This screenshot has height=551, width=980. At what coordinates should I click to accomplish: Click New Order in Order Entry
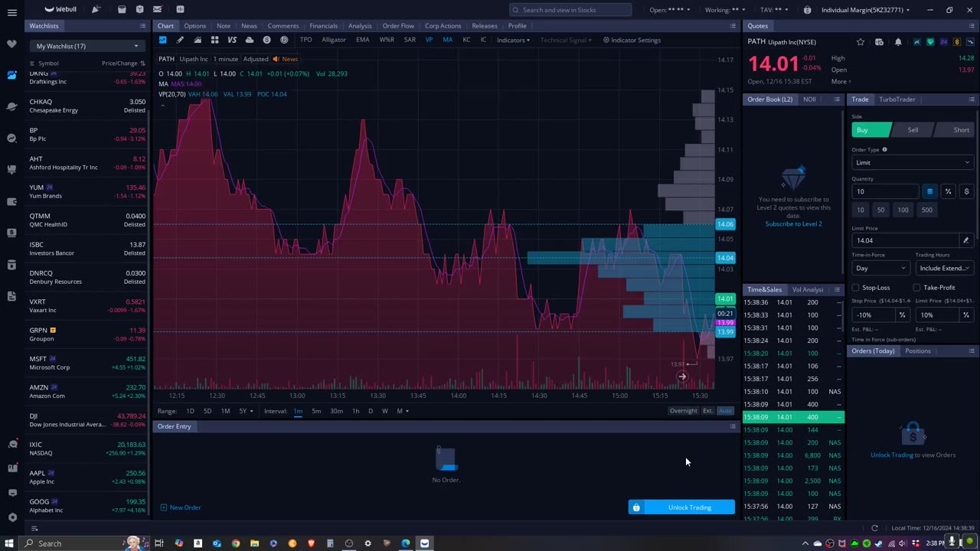click(x=181, y=507)
